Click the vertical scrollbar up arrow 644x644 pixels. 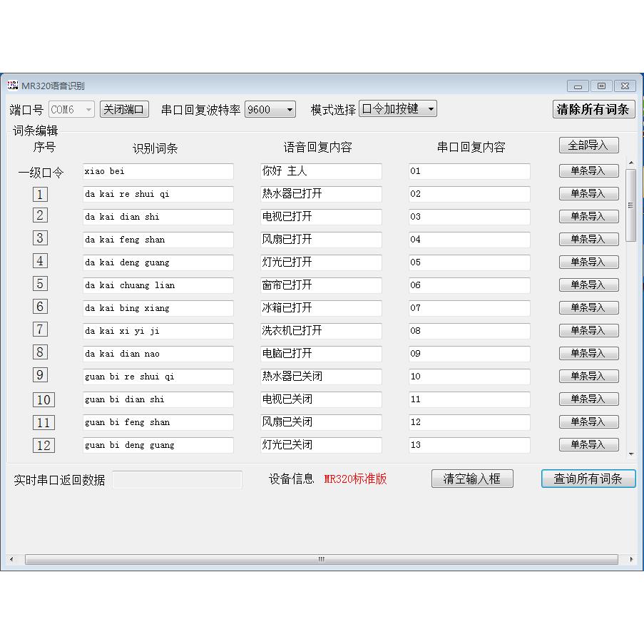point(631,163)
